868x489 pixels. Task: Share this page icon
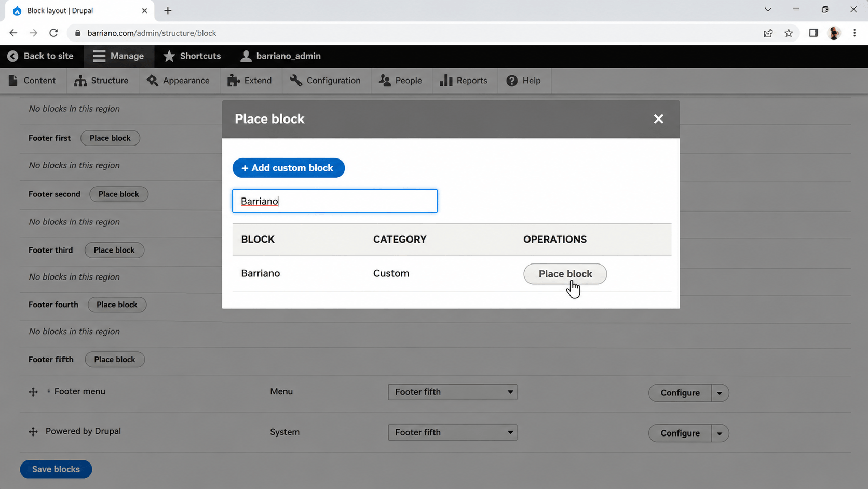768,33
